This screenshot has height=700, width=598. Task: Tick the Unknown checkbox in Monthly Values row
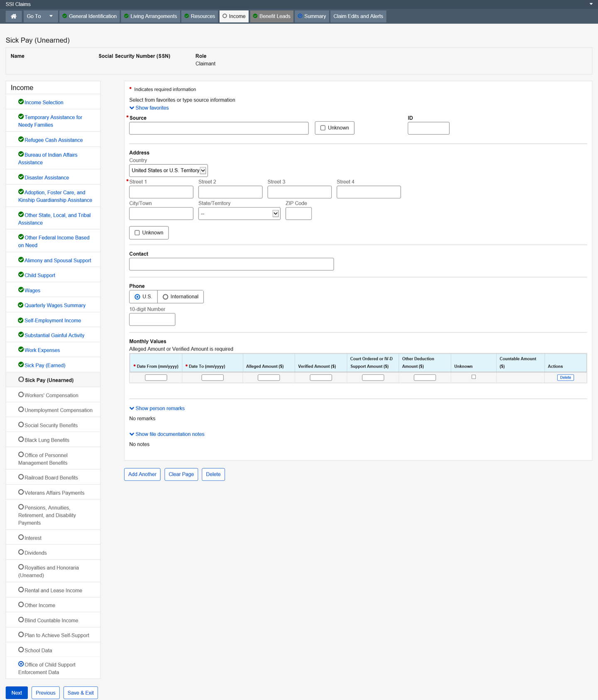tap(473, 377)
